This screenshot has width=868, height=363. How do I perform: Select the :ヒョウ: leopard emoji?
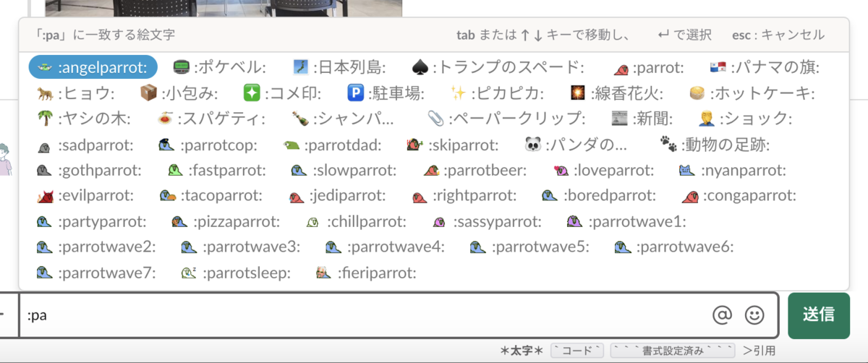76,93
